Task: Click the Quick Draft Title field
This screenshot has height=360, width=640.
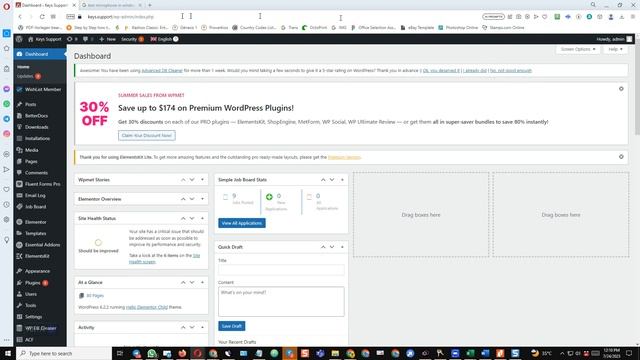Action: click(x=281, y=270)
